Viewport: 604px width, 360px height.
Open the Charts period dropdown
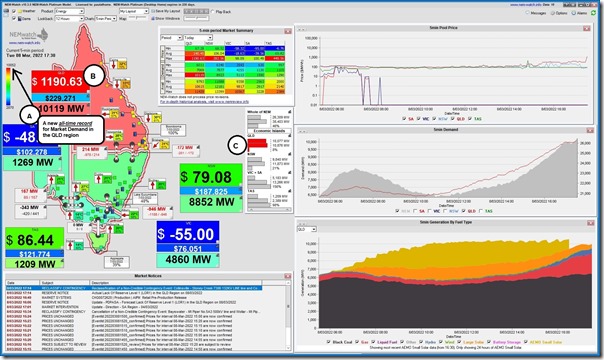[106, 18]
